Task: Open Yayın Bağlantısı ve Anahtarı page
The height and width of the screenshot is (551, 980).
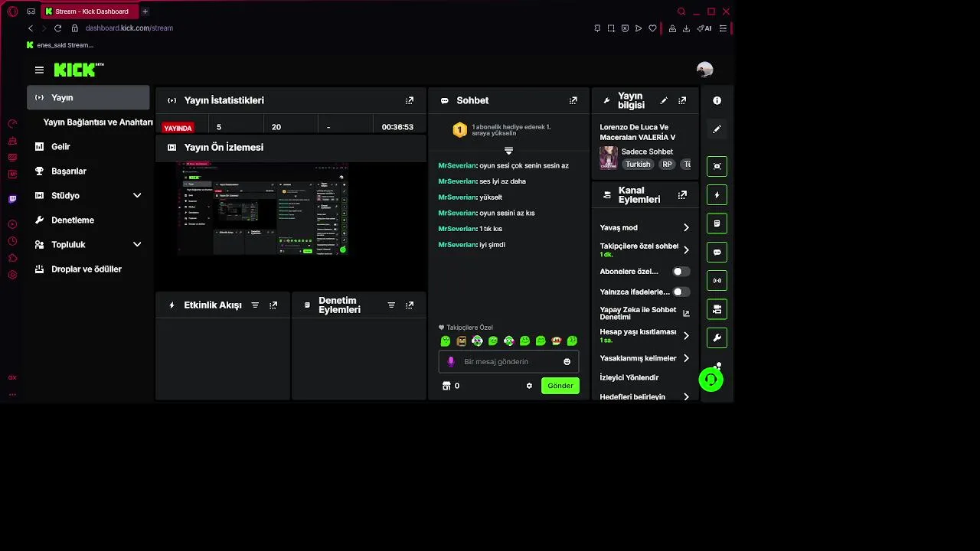Action: tap(98, 122)
